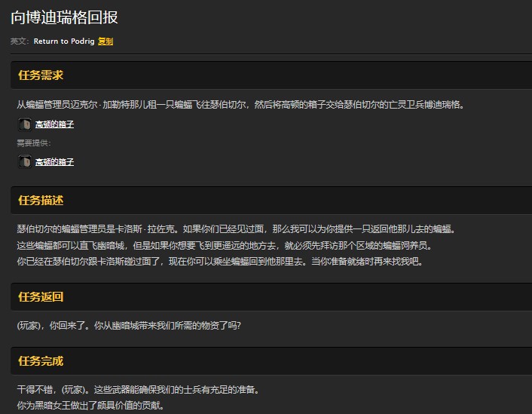Toggle the 任务返回 section header
Screen dimensions: 532x414
coord(41,297)
